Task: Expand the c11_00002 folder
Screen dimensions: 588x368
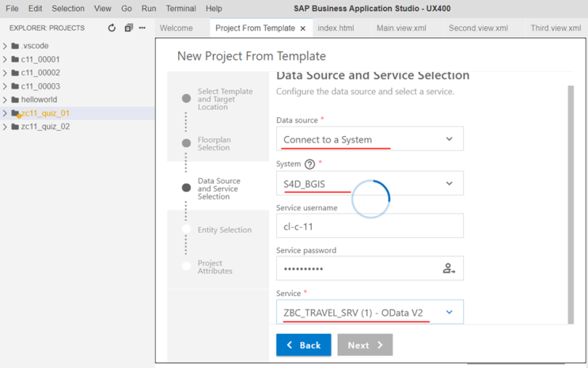Action: [5, 73]
